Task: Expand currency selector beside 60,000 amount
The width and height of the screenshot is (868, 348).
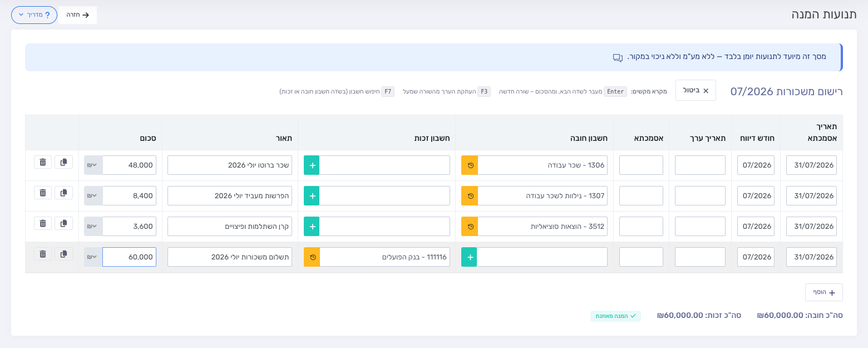Action: pos(93,257)
